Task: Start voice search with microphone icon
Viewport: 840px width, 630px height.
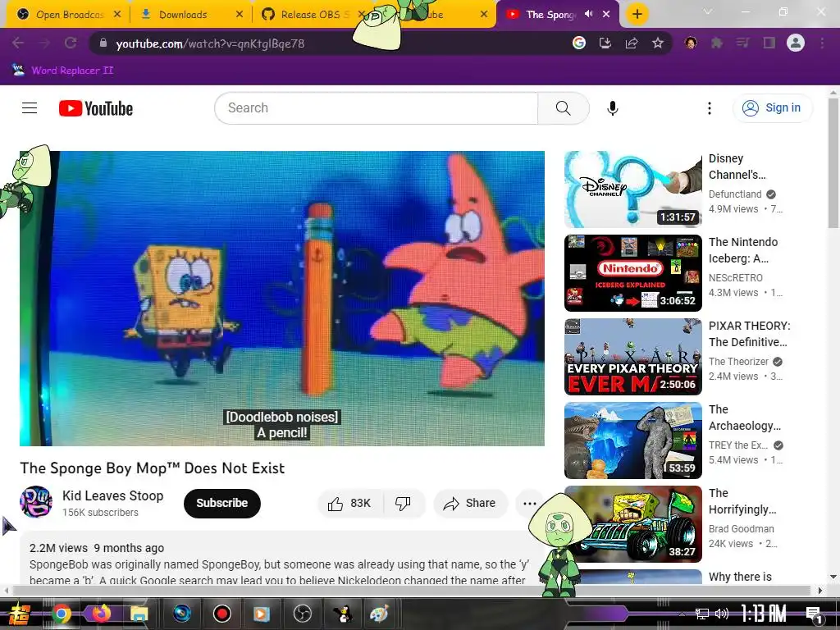Action: [612, 108]
